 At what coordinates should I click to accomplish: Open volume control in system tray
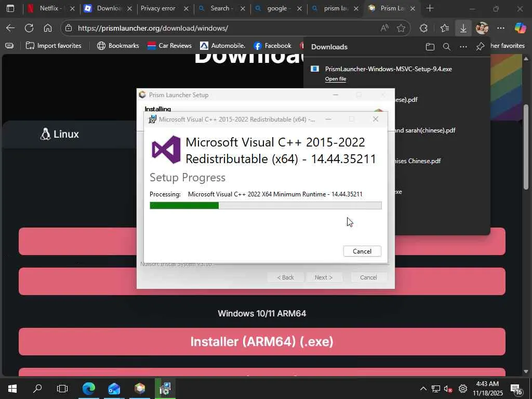coord(448,389)
